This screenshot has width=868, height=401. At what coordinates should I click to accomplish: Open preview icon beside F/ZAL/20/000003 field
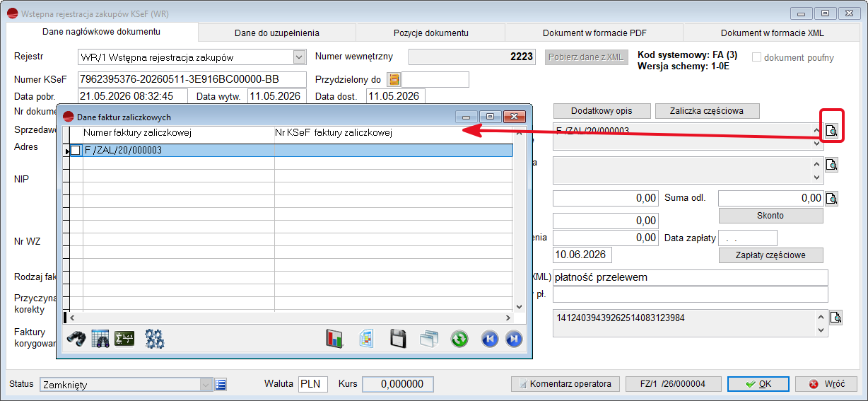coord(832,130)
